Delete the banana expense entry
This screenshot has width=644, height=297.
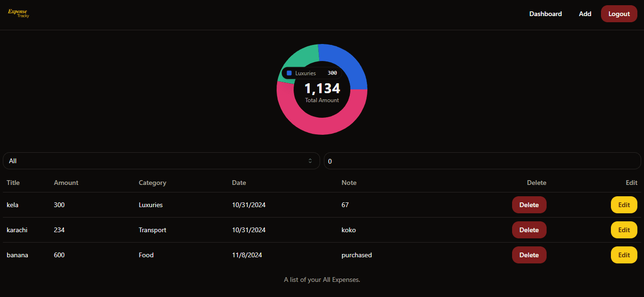(529, 255)
